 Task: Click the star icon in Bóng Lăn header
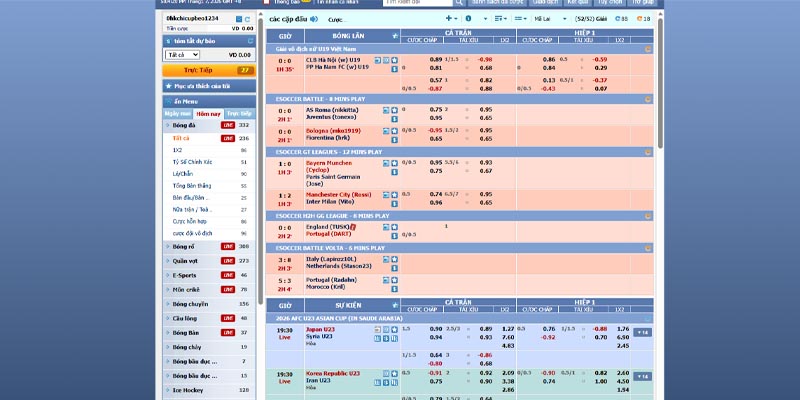pos(394,37)
